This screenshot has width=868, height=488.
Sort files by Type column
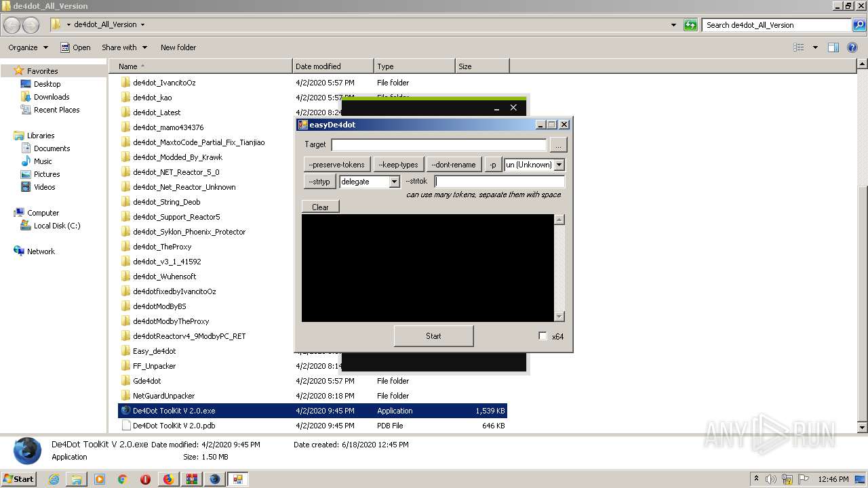(x=414, y=66)
